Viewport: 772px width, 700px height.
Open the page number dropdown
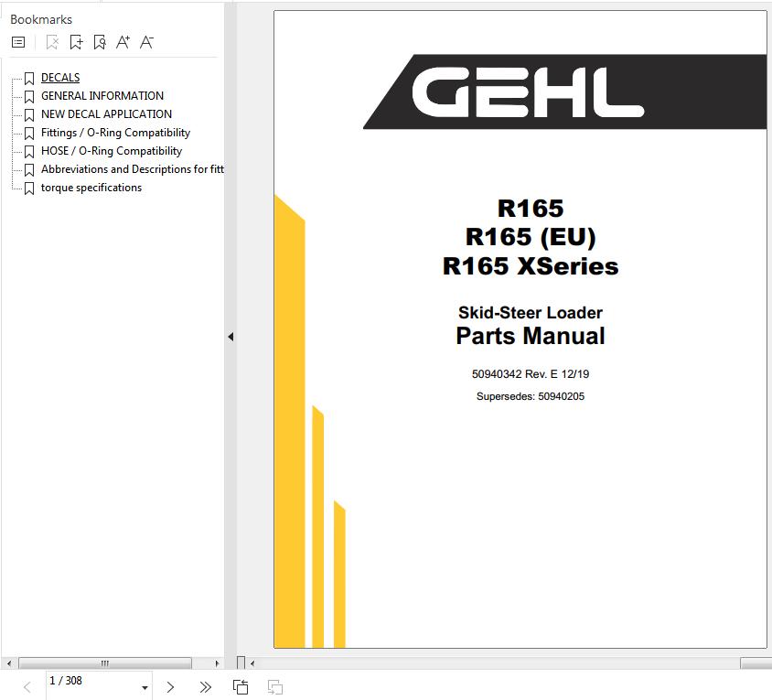[x=145, y=688]
